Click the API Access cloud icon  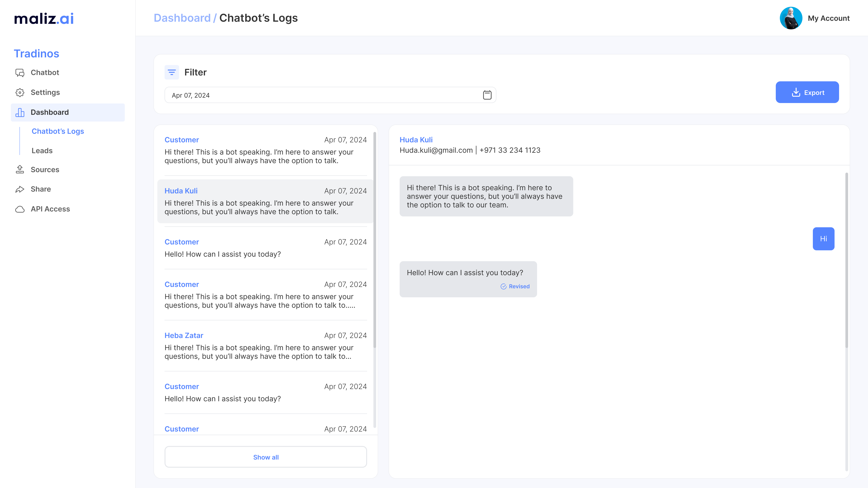tap(20, 209)
